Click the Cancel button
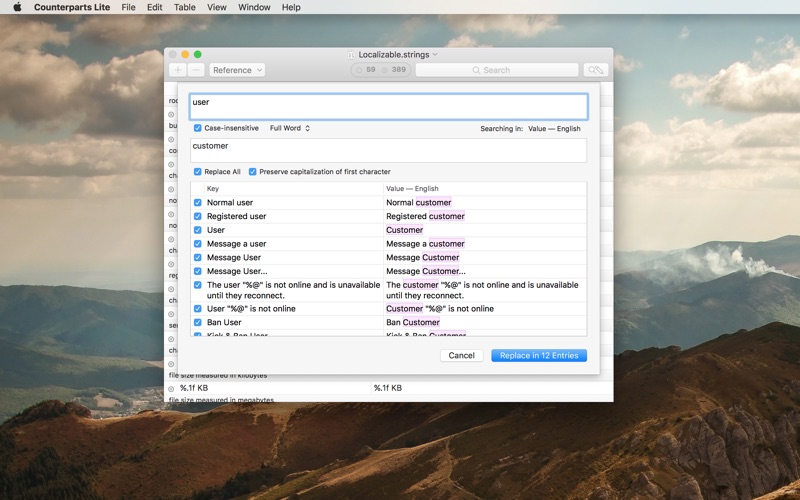Screen dimensions: 800x500 click(462, 356)
